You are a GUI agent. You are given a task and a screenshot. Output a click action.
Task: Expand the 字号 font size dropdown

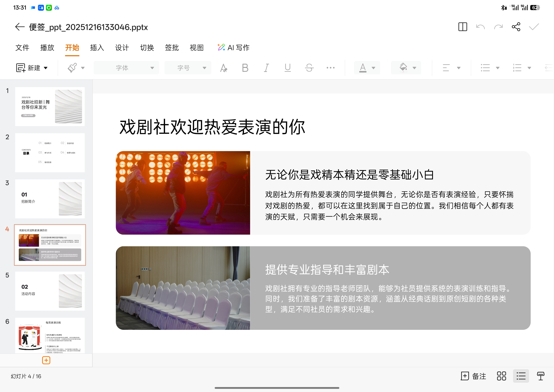point(188,68)
